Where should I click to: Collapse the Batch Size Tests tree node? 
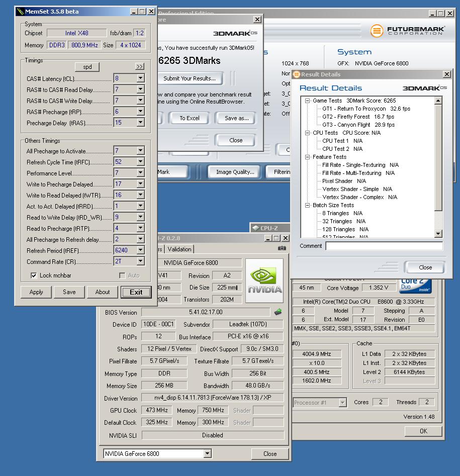pos(307,205)
